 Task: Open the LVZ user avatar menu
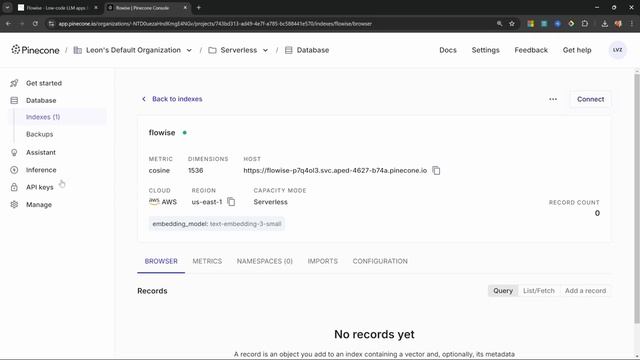[x=618, y=50]
